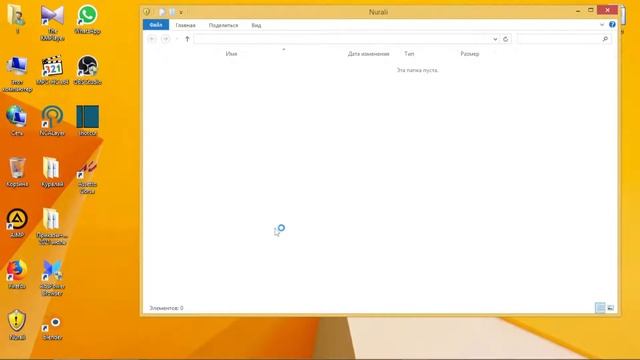
Task: Open recent locations dropdown next to forward arrow
Action: pyautogui.click(x=177, y=39)
